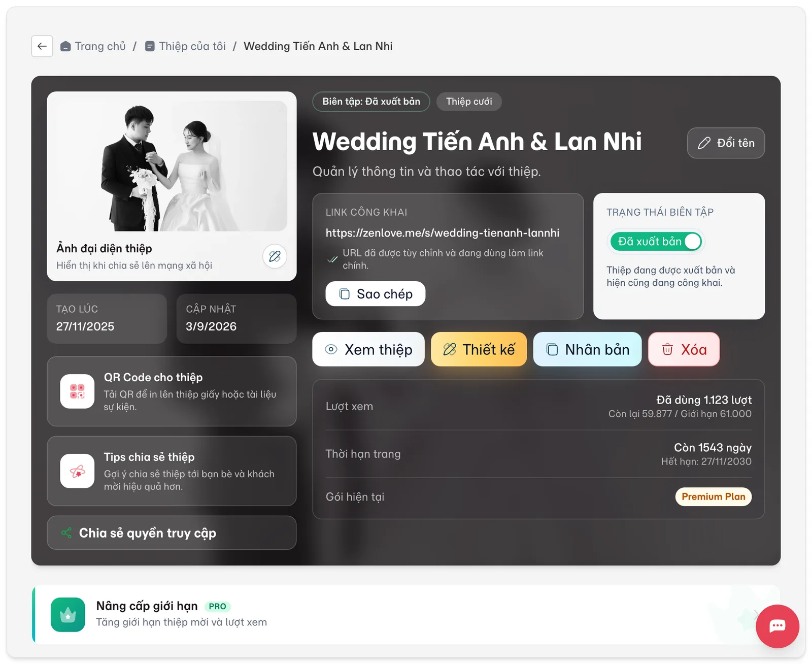Click the PRO badge beside Nâng cấp
The image size is (812, 664).
217,607
